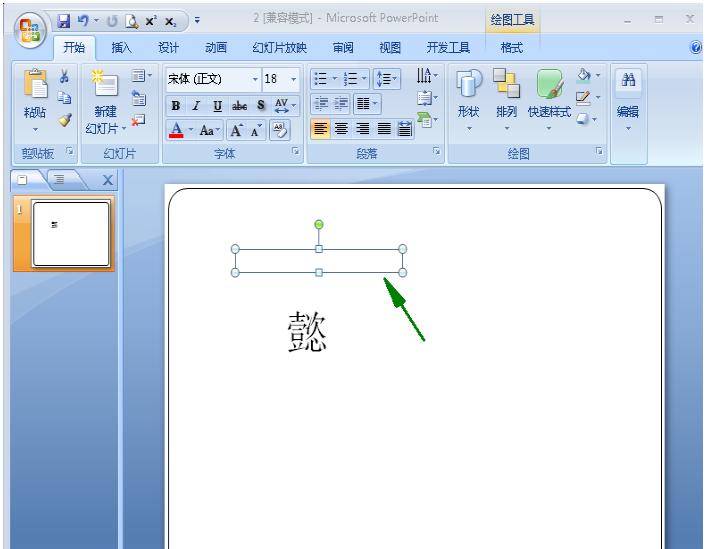Open the Editing group menu
Image resolution: width=707 pixels, height=549 pixels.
tap(628, 100)
